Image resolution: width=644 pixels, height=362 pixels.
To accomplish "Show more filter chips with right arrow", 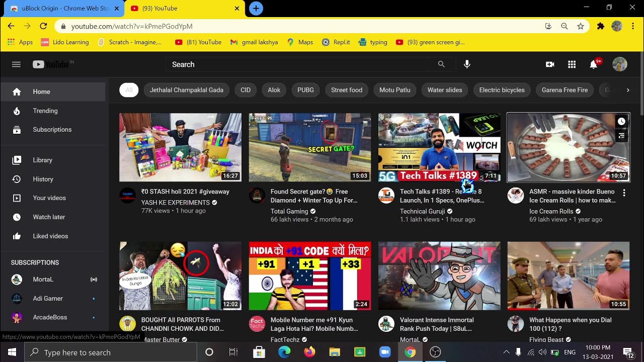I will [628, 90].
